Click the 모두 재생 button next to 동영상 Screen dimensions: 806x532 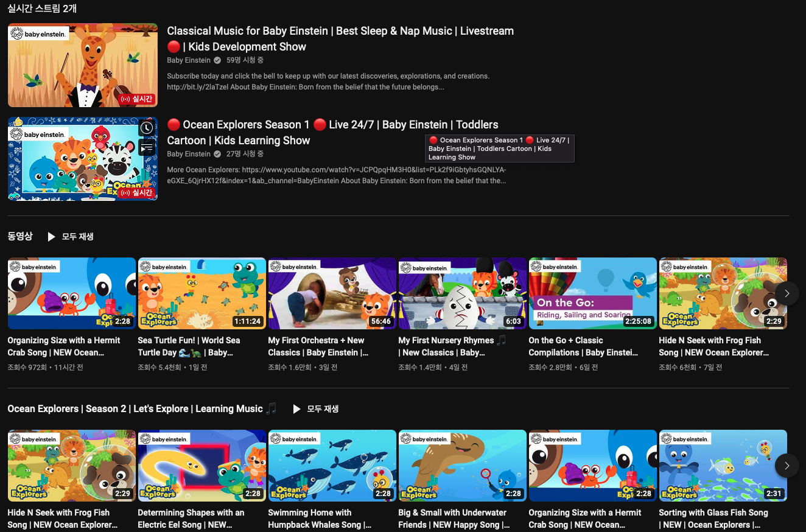point(71,237)
